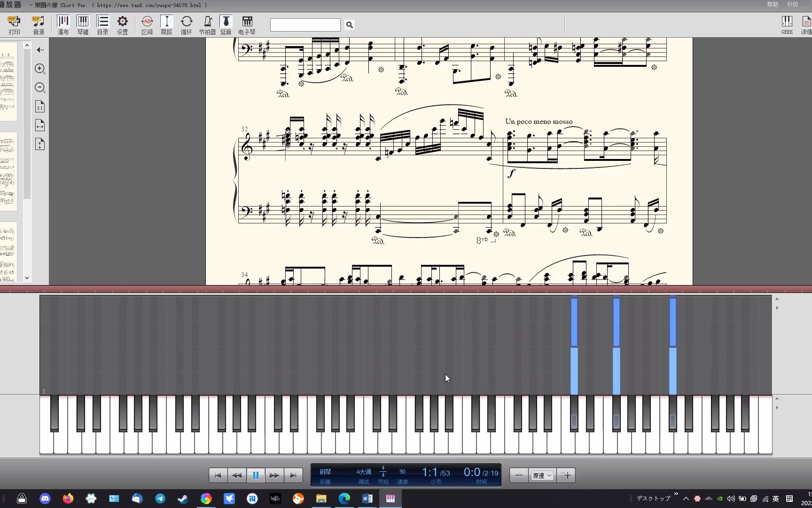Open the 升级 (upgrade) menu
Image resolution: width=812 pixels, height=508 pixels.
(792, 4)
